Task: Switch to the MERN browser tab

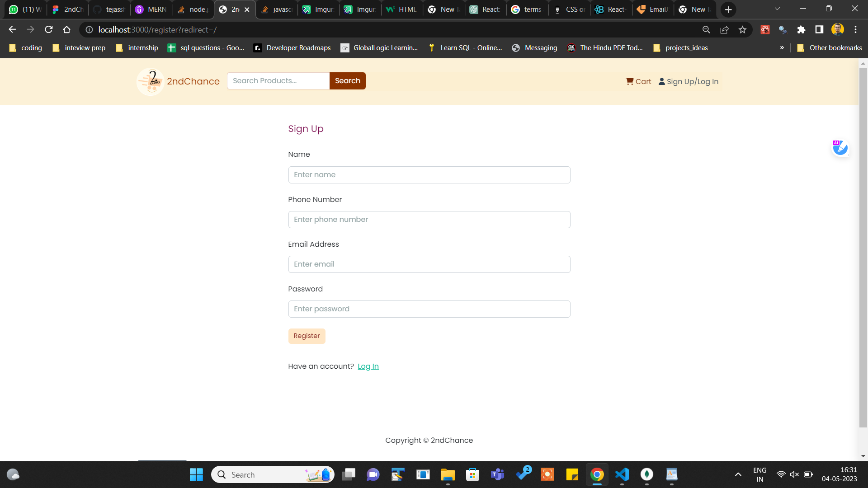Action: pyautogui.click(x=151, y=9)
